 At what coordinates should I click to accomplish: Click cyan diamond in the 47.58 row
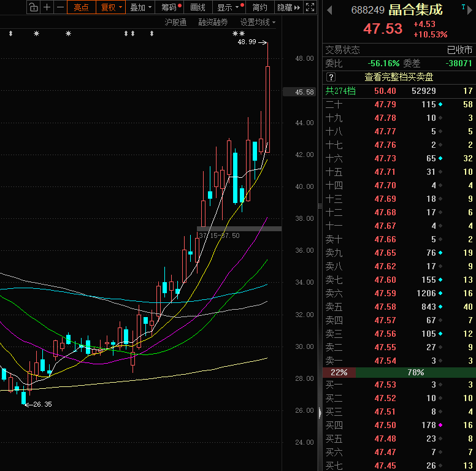click(x=440, y=307)
